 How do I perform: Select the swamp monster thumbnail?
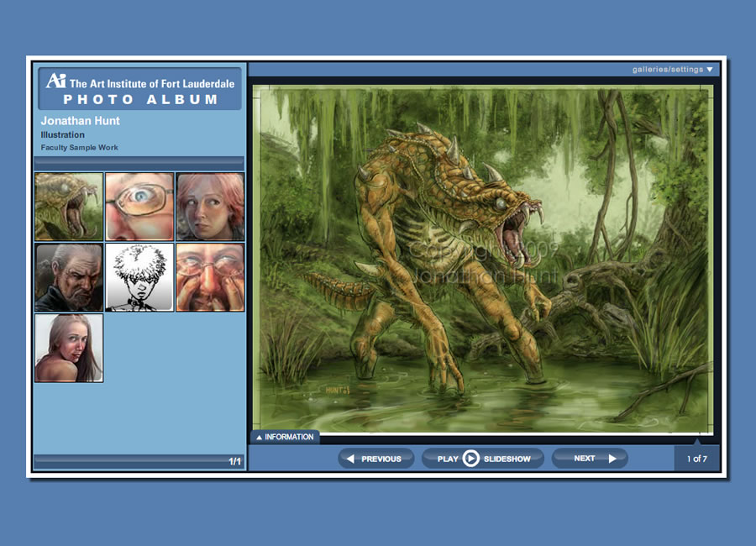tap(69, 207)
